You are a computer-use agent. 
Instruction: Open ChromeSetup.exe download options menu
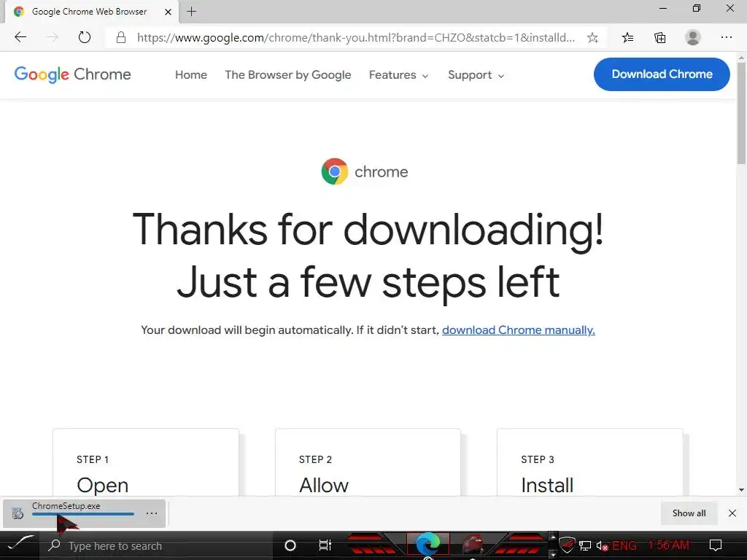pos(152,513)
